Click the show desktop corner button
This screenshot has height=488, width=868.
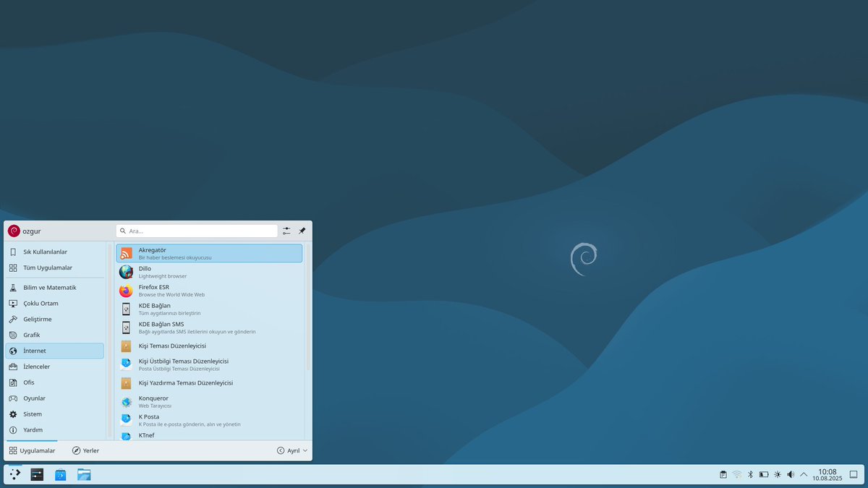854,474
